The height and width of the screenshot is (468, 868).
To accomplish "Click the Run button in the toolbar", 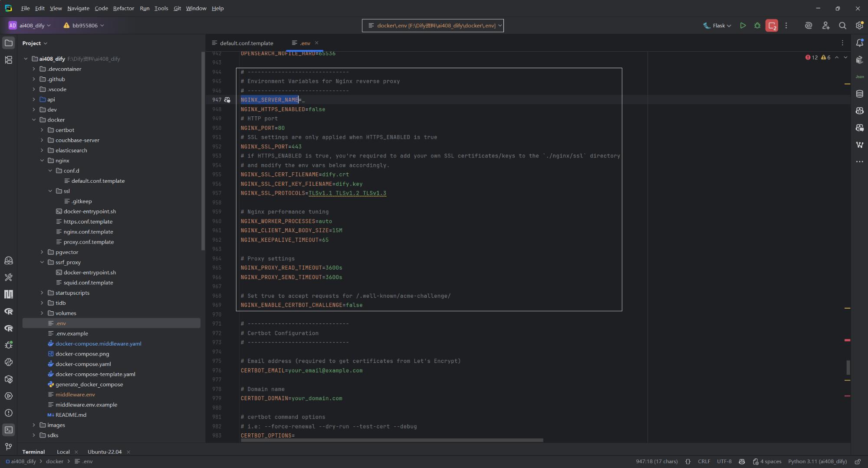I will coord(743,26).
